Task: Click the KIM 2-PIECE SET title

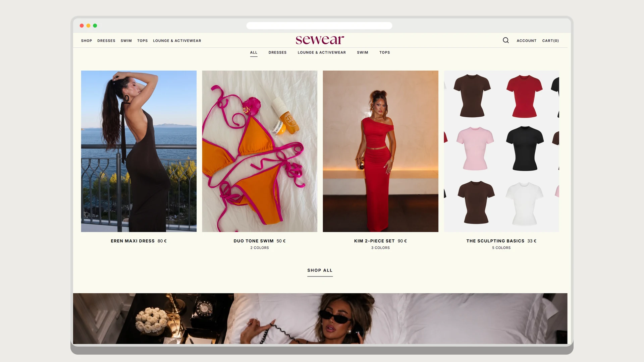Action: [374, 241]
